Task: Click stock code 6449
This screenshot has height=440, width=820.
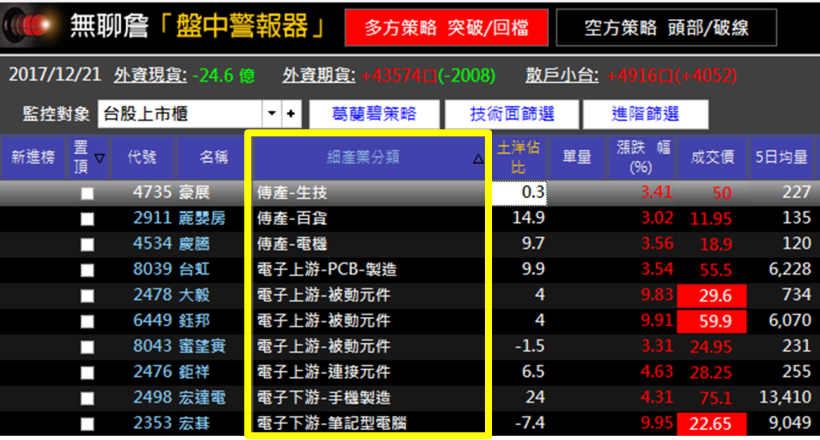Action: 152,320
